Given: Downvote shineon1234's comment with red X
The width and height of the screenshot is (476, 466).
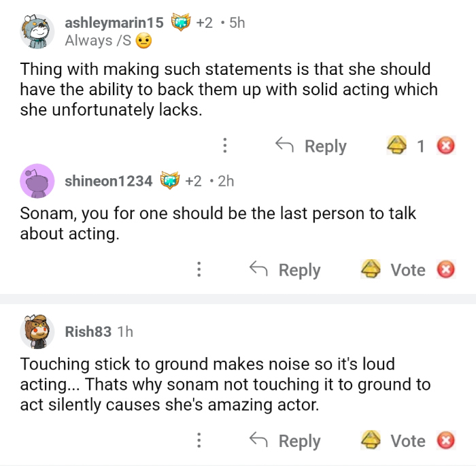Looking at the screenshot, I should 445,270.
